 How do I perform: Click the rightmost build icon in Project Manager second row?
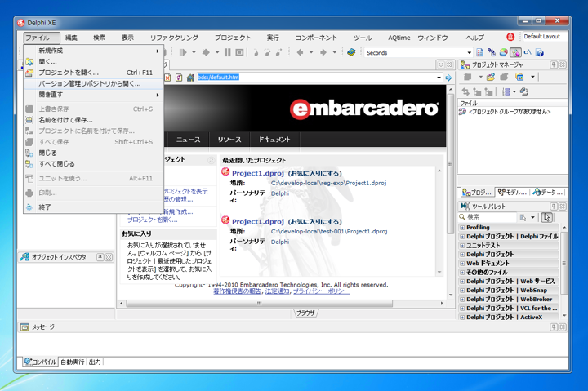click(x=524, y=91)
